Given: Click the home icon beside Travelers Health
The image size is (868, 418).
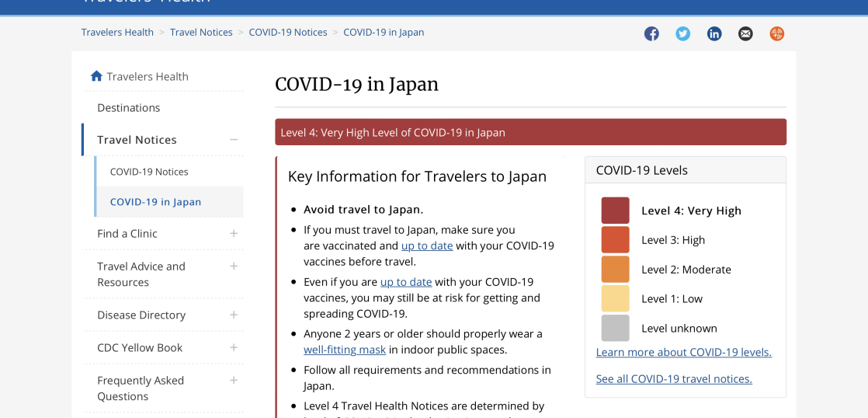Looking at the screenshot, I should click(96, 76).
